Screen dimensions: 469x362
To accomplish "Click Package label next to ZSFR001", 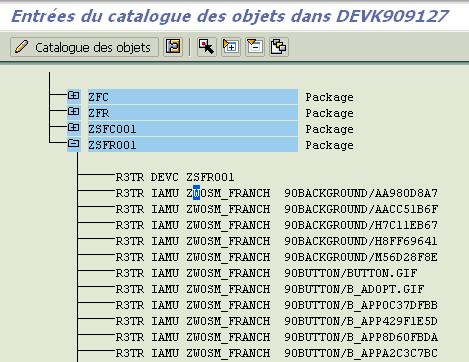I will tap(329, 145).
